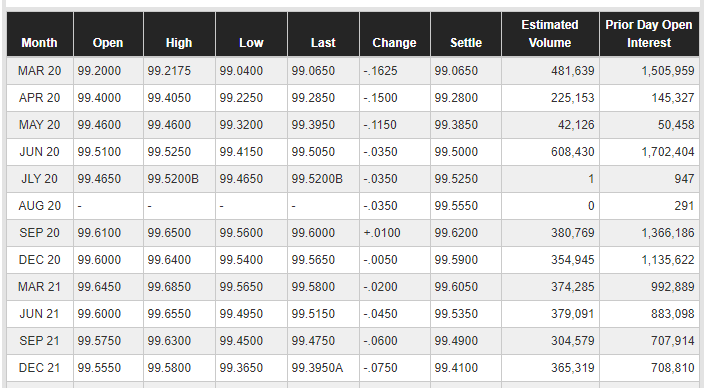Click DEC 21 last value 99.3950A

pyautogui.click(x=317, y=368)
